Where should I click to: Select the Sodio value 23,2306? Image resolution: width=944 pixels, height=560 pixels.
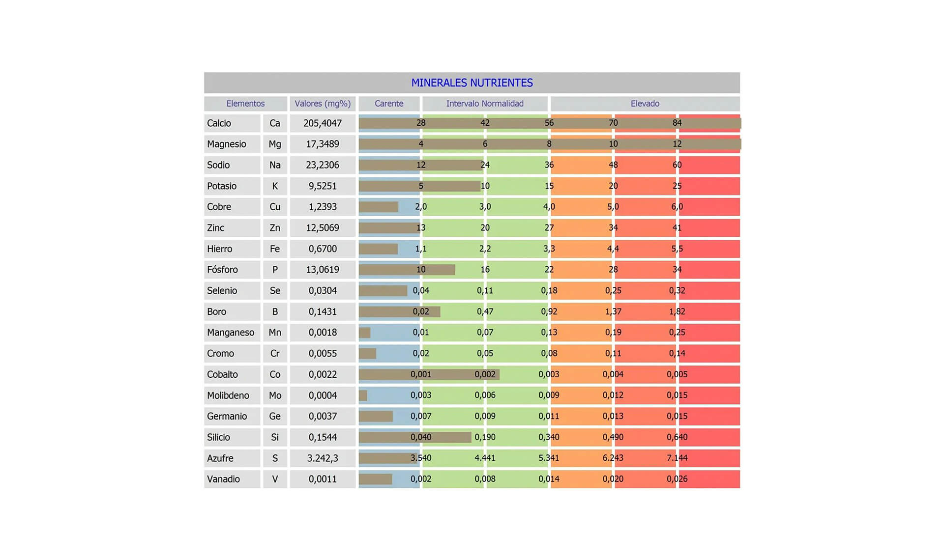[323, 165]
